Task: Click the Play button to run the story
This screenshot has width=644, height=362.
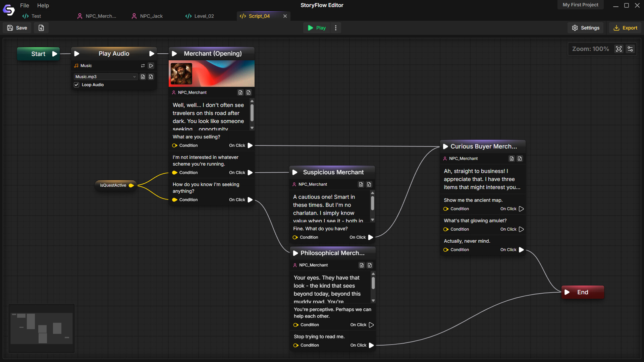Action: (x=316, y=28)
